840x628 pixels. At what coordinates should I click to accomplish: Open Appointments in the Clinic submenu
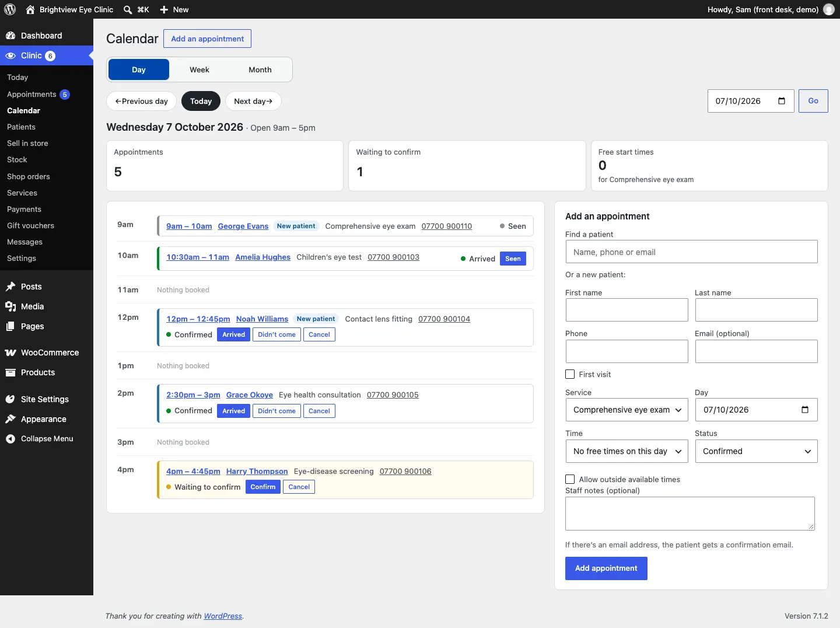pyautogui.click(x=32, y=94)
